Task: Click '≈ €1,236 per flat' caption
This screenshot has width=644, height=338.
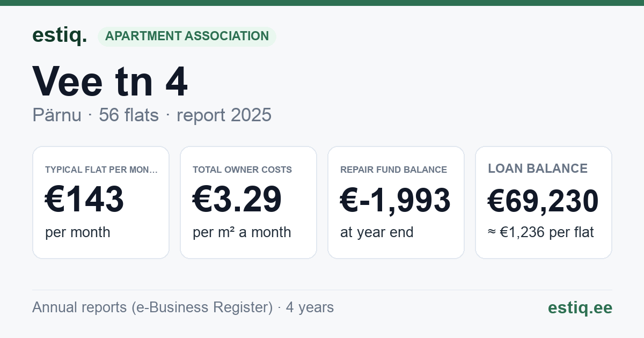Action: (541, 232)
